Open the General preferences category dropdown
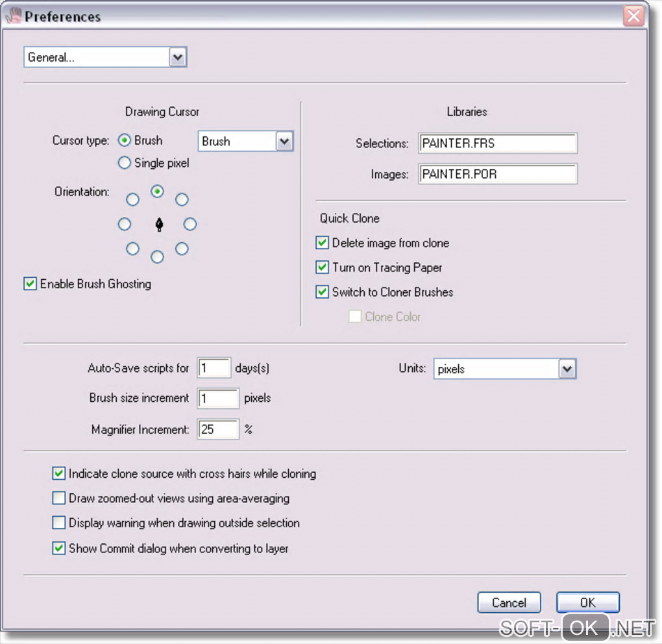This screenshot has width=662, height=644. pyautogui.click(x=105, y=57)
